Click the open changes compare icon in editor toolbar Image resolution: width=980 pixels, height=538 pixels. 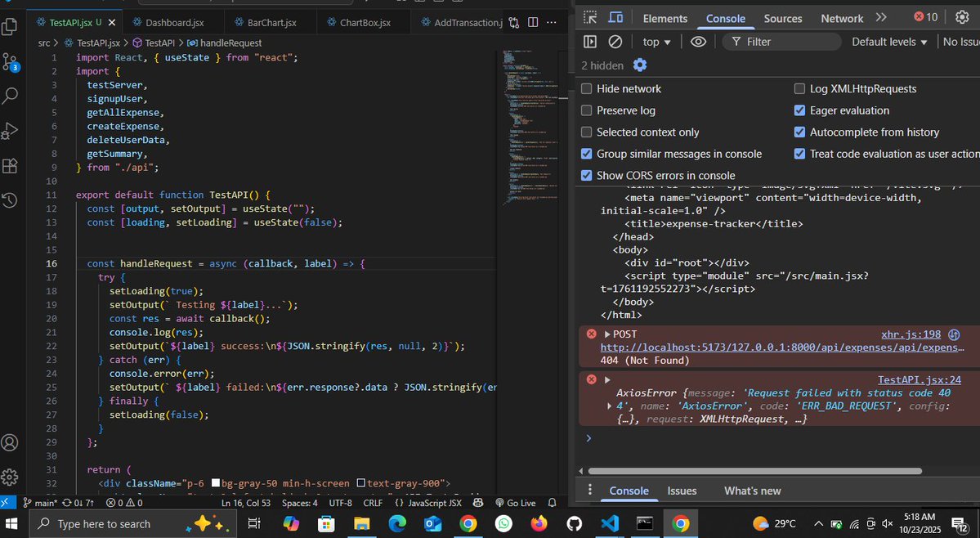click(514, 23)
